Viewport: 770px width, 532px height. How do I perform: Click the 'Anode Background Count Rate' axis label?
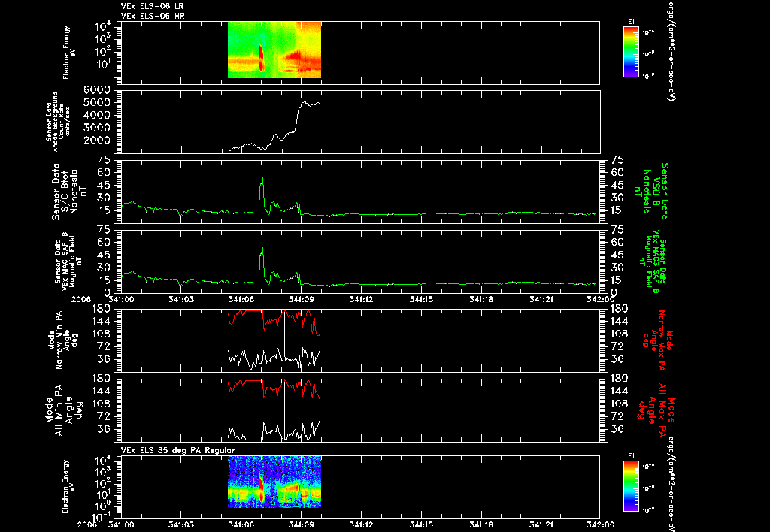pyautogui.click(x=59, y=122)
